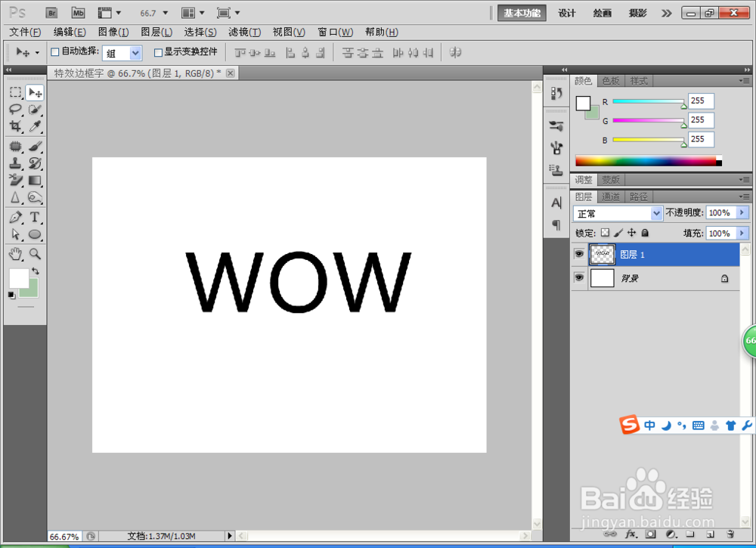
Task: Launch Adobe Bridge from top bar
Action: coord(51,13)
